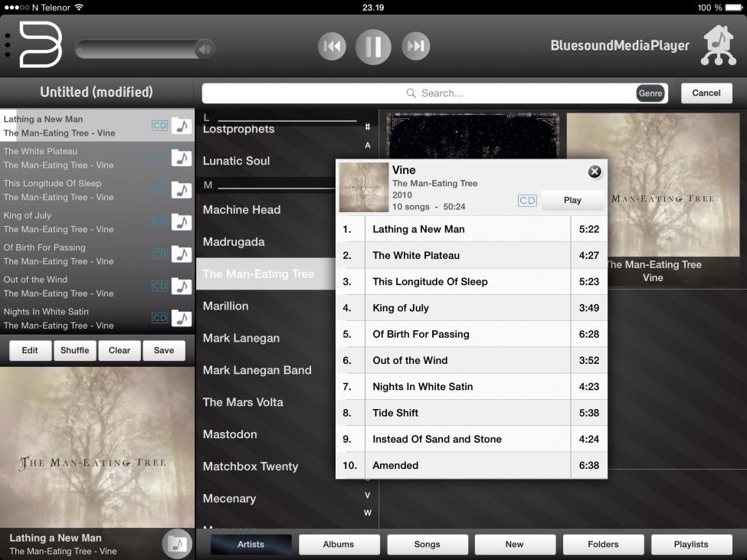Skip to the next track

point(415,46)
